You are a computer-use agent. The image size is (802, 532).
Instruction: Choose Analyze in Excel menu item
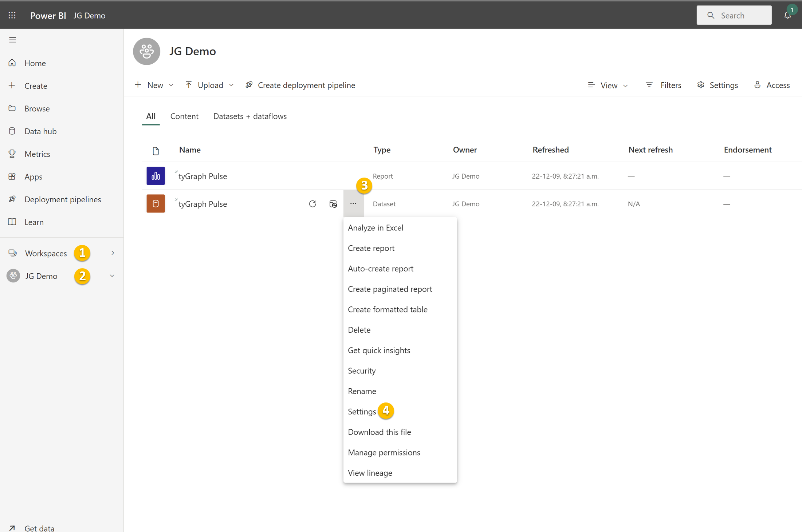pos(375,228)
